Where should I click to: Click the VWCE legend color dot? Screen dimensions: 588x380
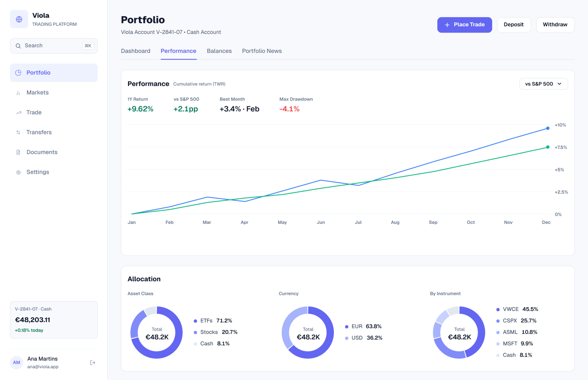point(498,309)
